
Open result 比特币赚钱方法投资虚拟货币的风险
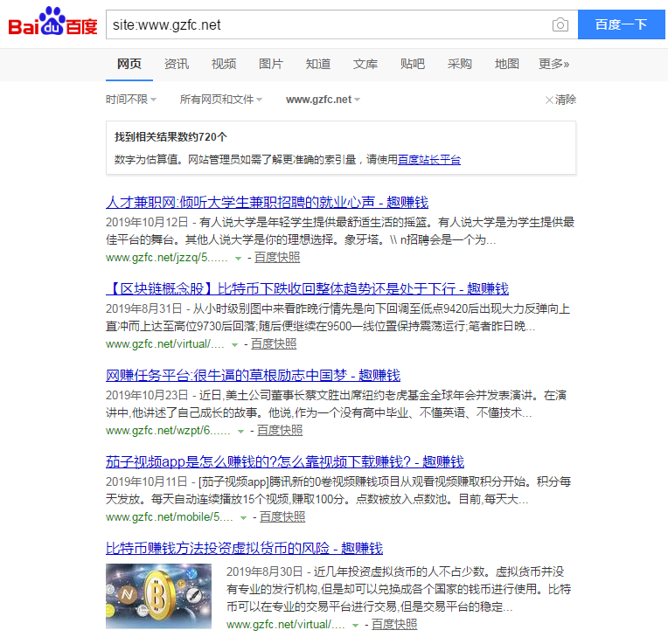click(x=244, y=548)
